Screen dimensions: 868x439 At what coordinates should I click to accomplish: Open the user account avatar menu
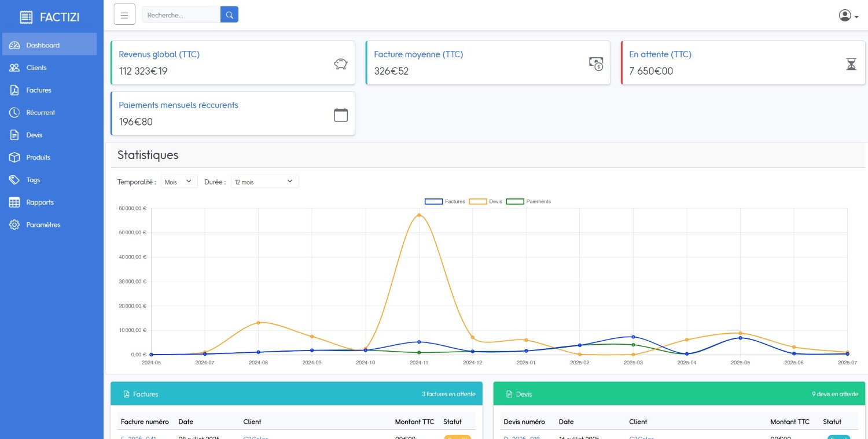pos(848,16)
